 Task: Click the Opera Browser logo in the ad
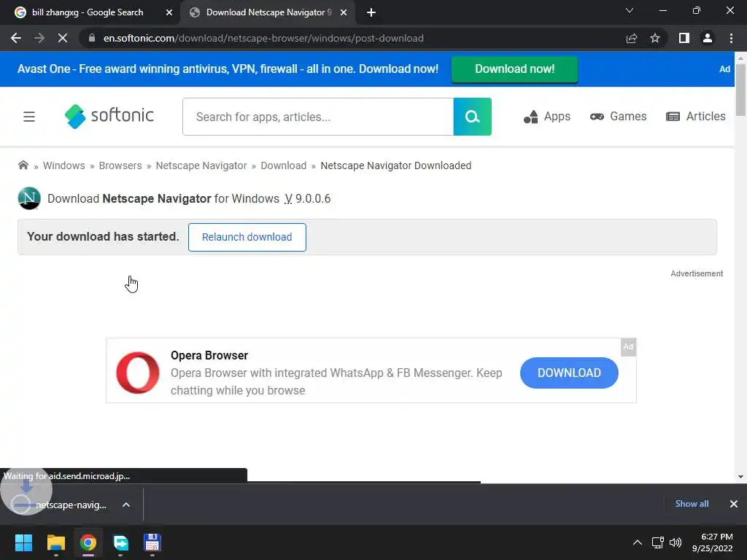138,373
